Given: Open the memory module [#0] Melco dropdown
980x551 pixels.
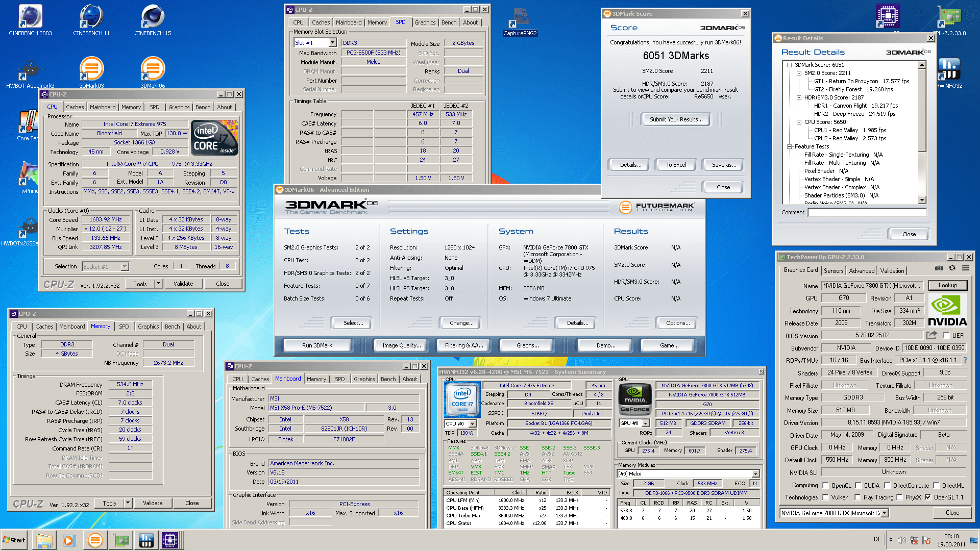Looking at the screenshot, I should tap(756, 474).
